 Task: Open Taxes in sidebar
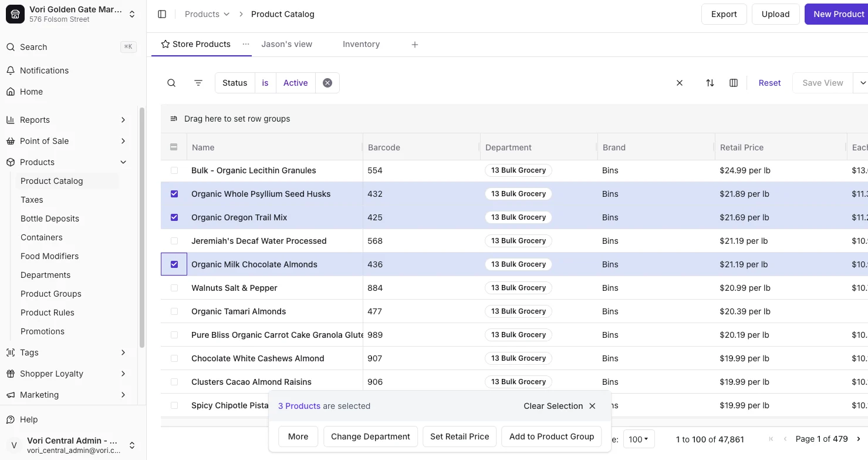[x=32, y=200]
